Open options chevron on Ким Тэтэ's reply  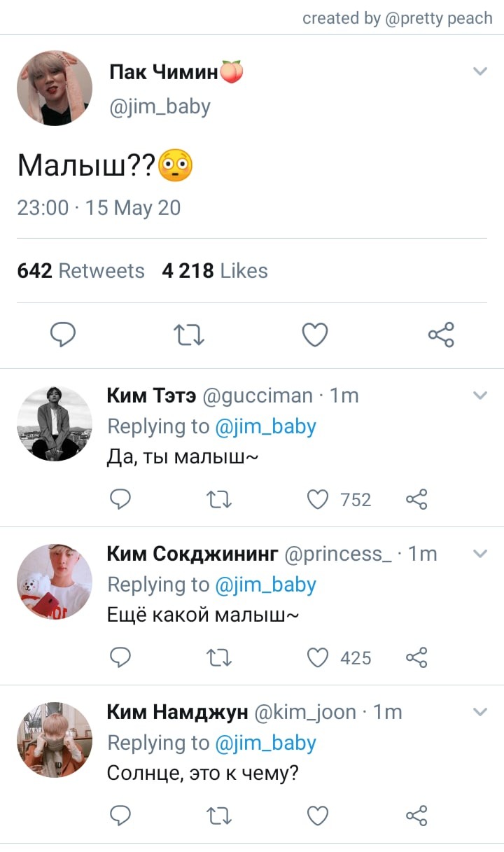pyautogui.click(x=480, y=396)
